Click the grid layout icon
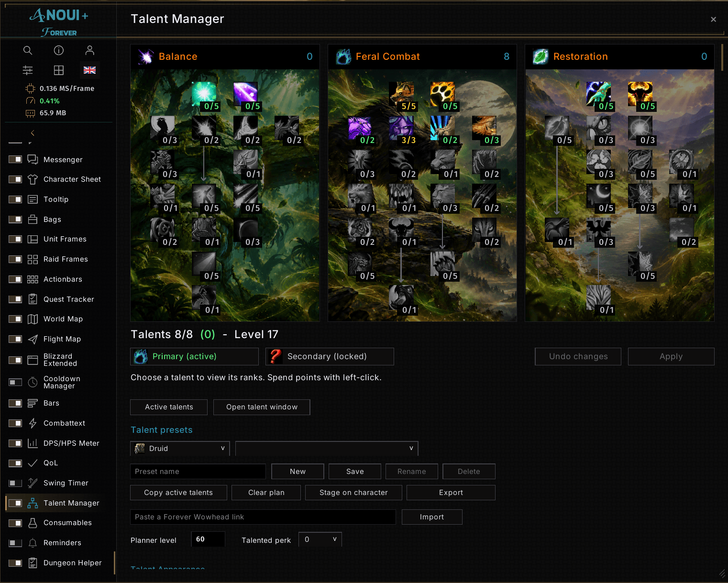 (59, 70)
